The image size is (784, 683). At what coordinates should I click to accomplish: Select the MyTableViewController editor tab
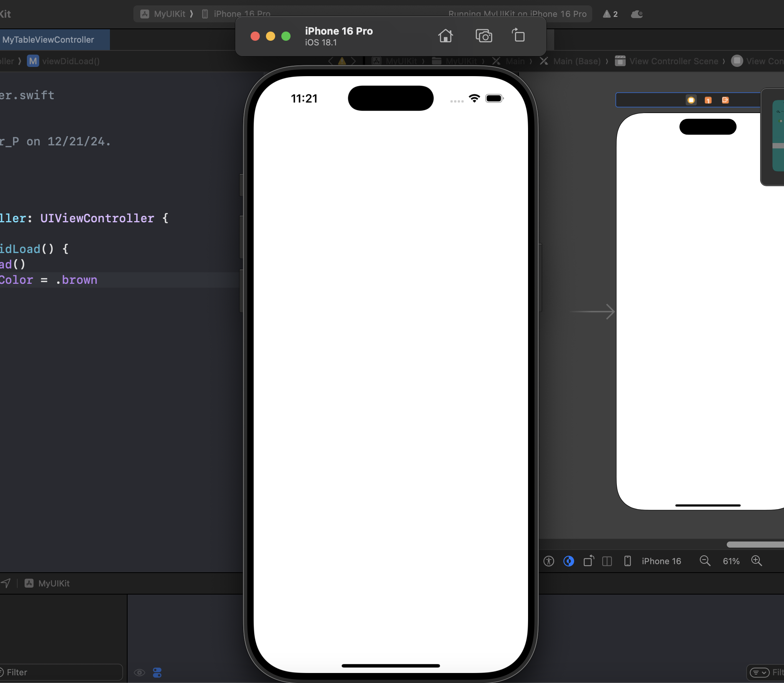coord(48,40)
